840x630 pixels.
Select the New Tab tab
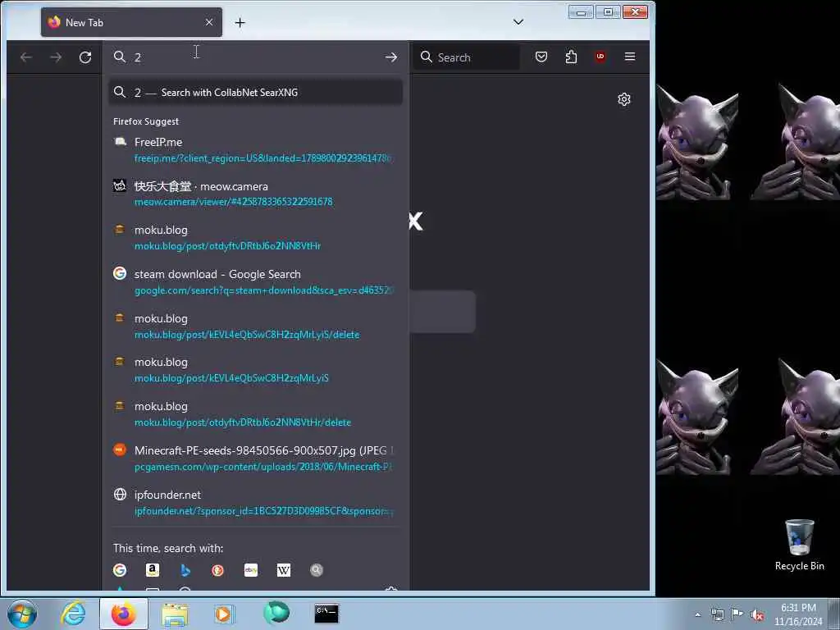point(131,22)
